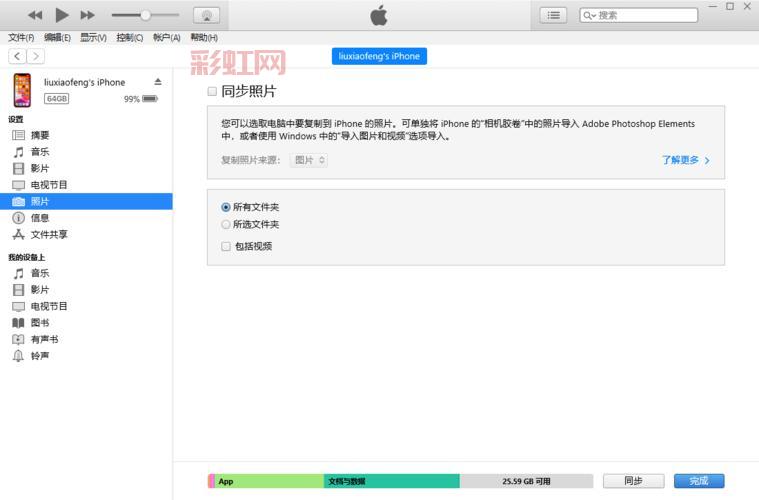Open 铃声 ringtones on device
Screen dimensions: 759x500
point(86,356)
